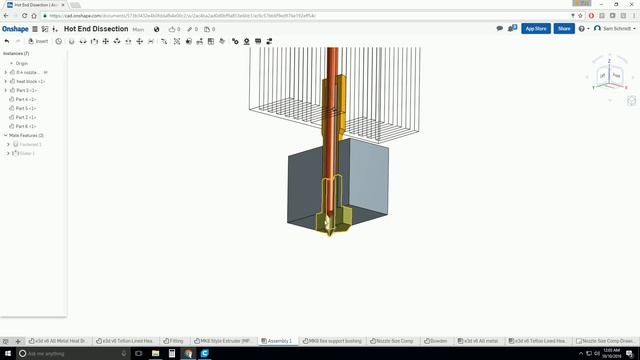640x360 pixels.
Task: Open the document menu next to Onshape logo
Action: coord(35,29)
